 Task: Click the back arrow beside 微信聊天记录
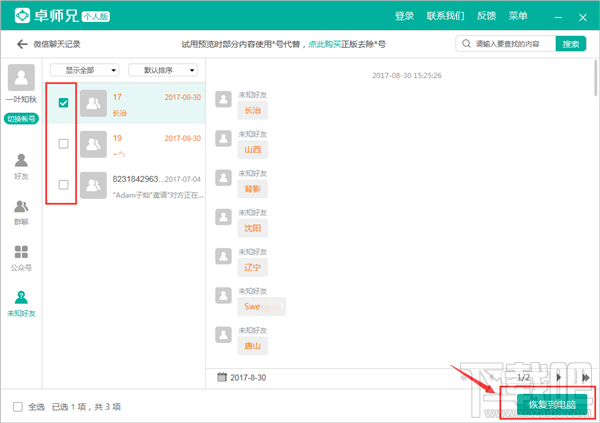click(x=22, y=44)
